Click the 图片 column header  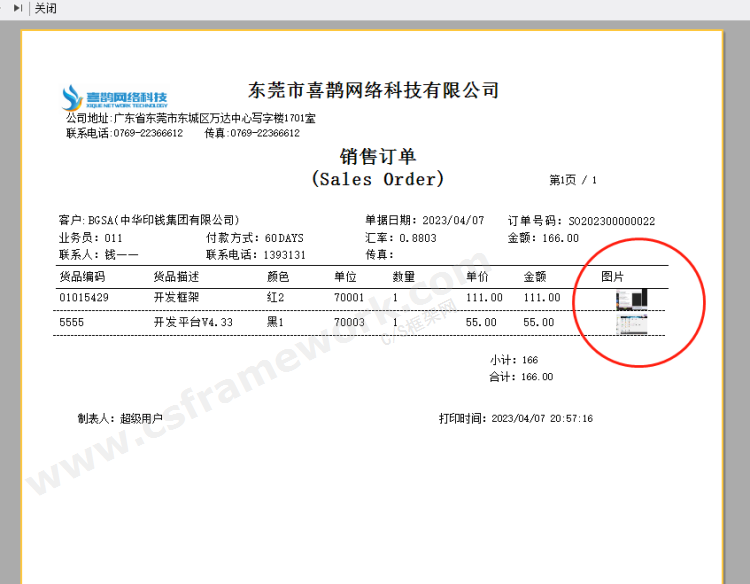point(612,276)
